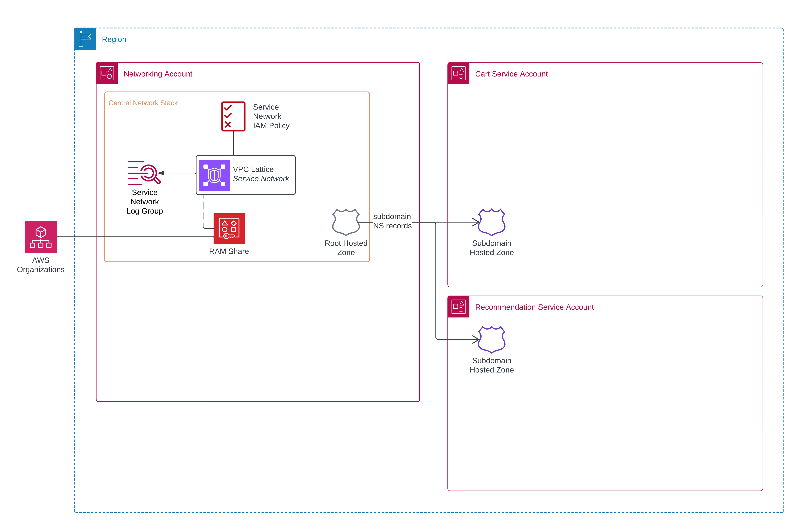This screenshot has width=806, height=532.
Task: Select the RAM Share icon
Action: 229,229
